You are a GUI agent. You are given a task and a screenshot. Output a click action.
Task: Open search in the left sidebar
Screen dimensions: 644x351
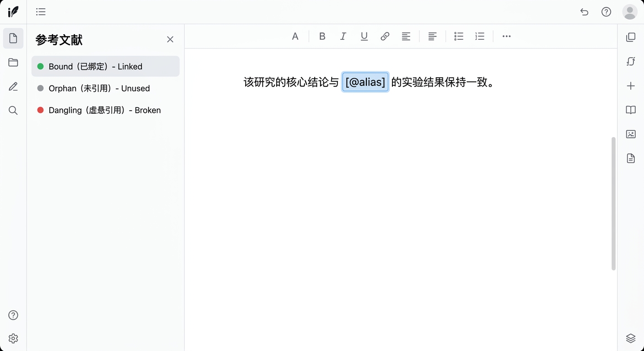(x=13, y=111)
